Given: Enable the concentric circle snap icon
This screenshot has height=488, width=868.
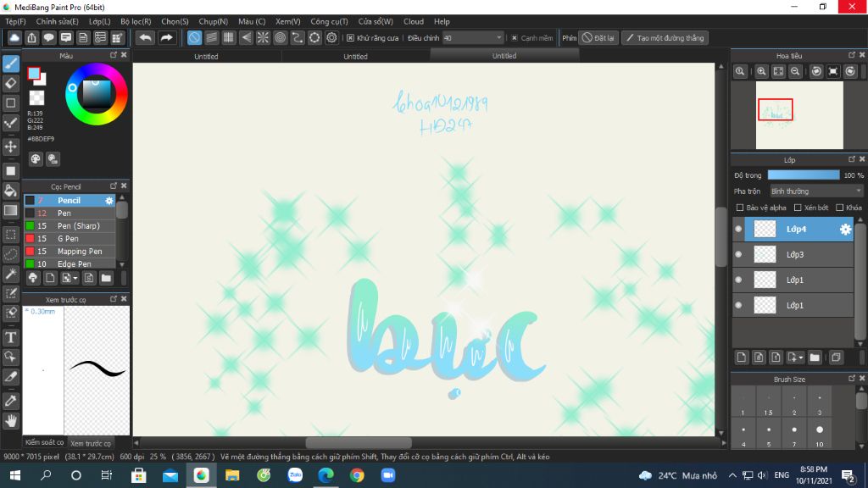Looking at the screenshot, I should (280, 37).
